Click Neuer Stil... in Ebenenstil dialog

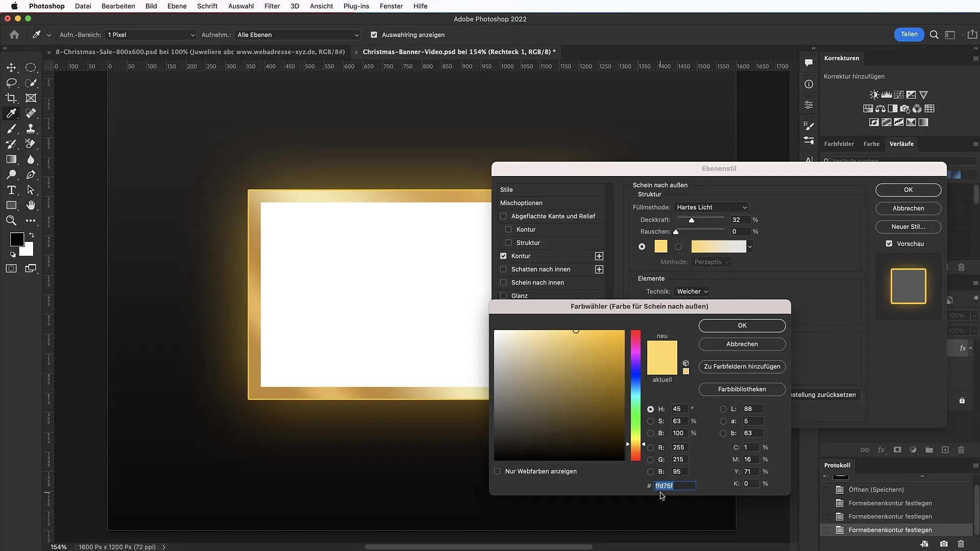coord(909,227)
